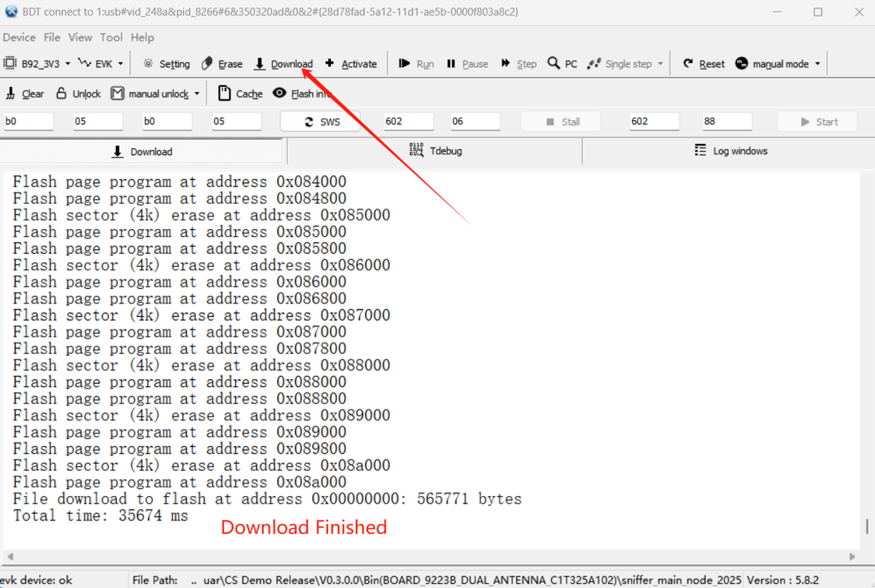The image size is (875, 588).
Task: Open Flash info eye icon
Action: pos(279,93)
